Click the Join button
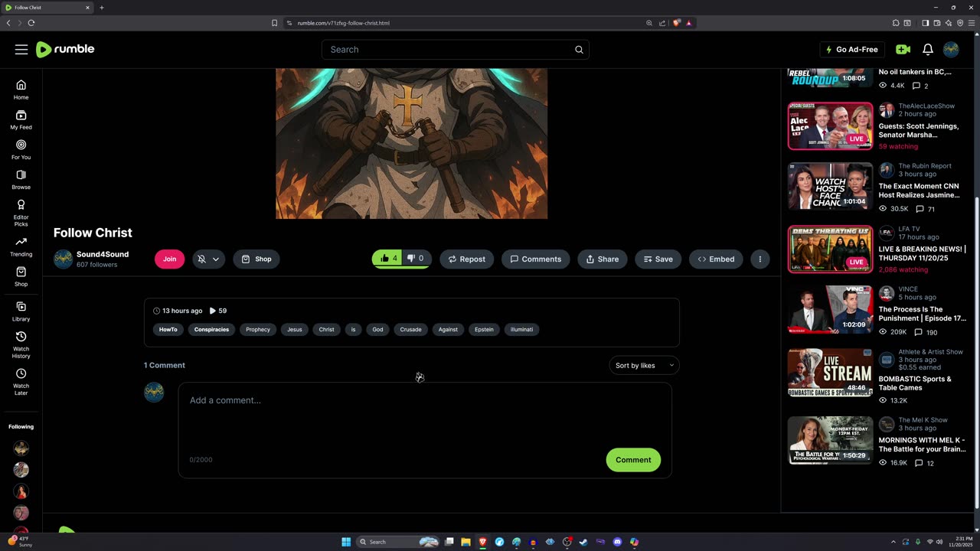 pyautogui.click(x=169, y=259)
